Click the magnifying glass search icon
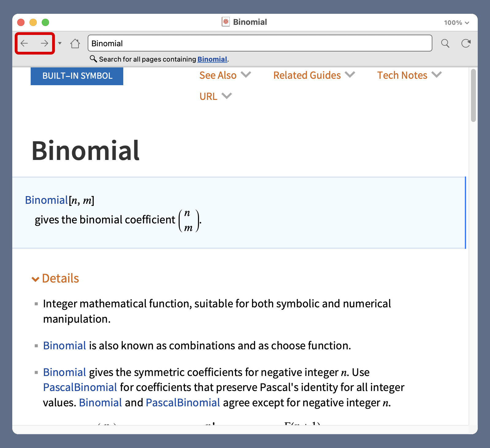This screenshot has width=490, height=448. point(445,44)
